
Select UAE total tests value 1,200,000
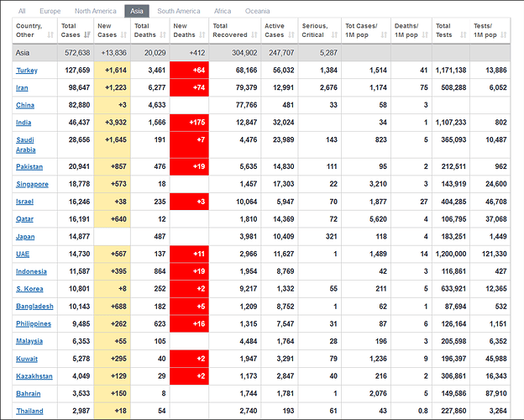click(x=451, y=254)
